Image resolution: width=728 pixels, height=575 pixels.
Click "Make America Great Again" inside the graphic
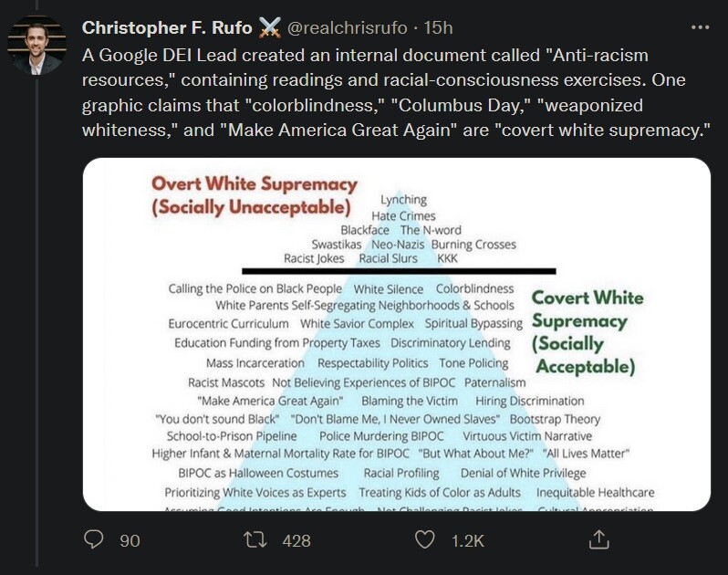pos(270,401)
